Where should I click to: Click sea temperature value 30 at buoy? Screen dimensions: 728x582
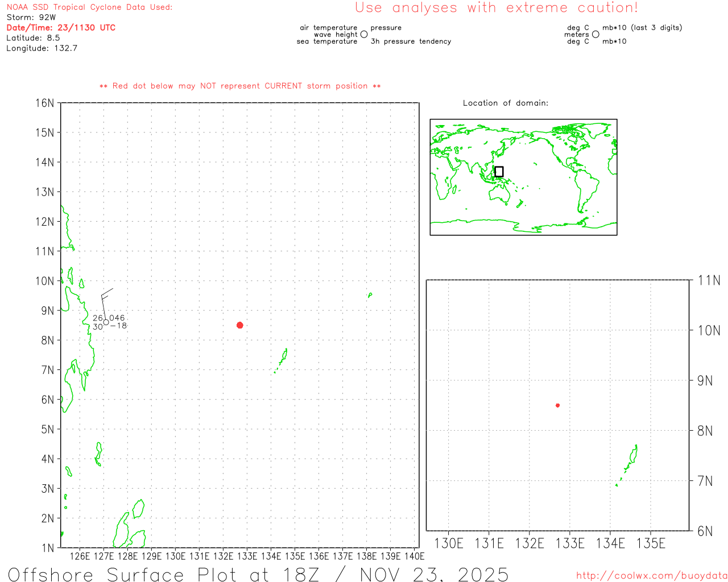pyautogui.click(x=98, y=327)
